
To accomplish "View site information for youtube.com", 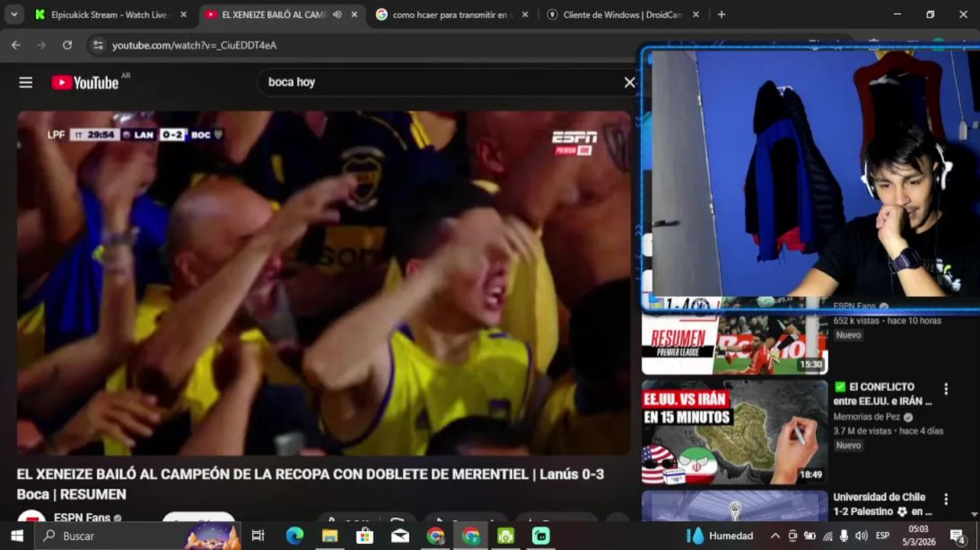I will [x=98, y=45].
